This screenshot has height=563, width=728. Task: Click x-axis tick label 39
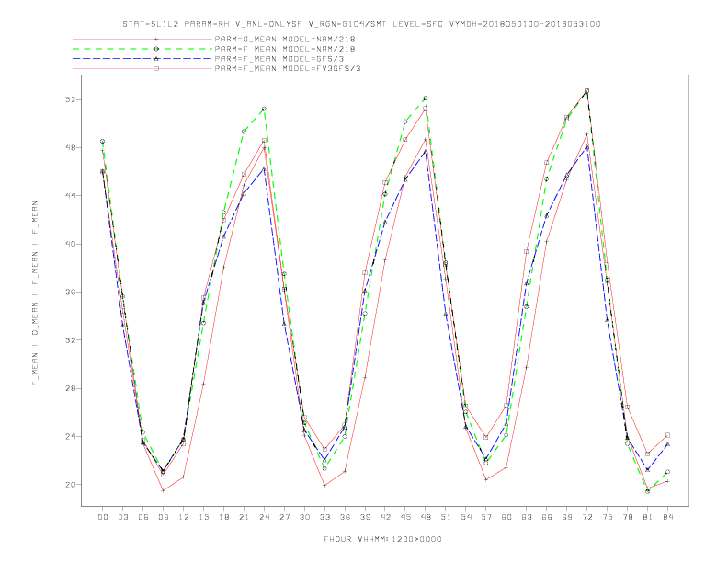point(365,517)
